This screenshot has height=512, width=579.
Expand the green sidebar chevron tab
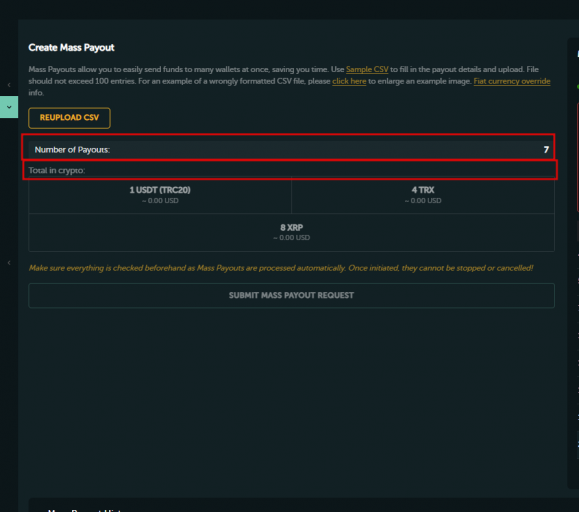pyautogui.click(x=9, y=107)
